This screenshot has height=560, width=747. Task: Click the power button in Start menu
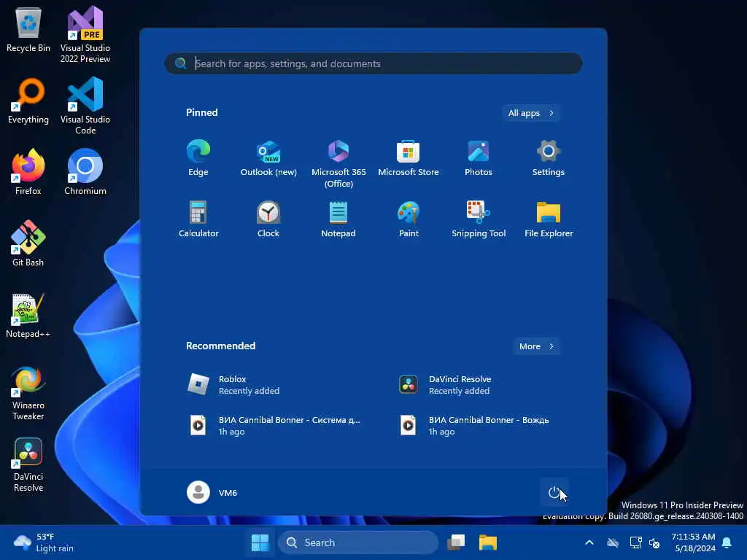[554, 492]
